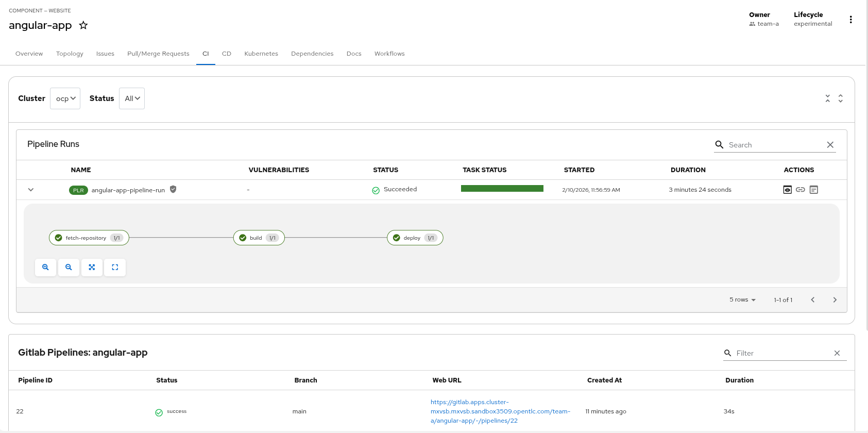Sort by the STATUS column header
The height and width of the screenshot is (433, 868).
click(x=386, y=170)
